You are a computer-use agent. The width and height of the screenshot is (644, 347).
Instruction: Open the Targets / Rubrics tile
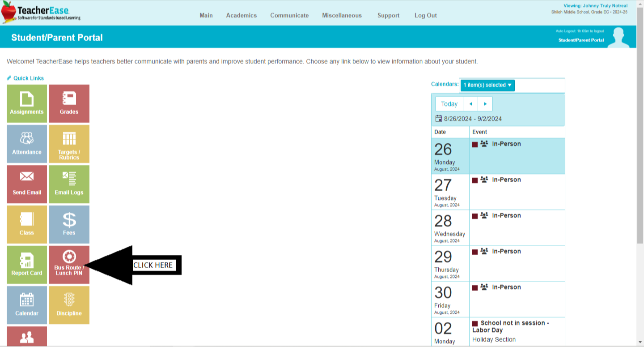(69, 144)
